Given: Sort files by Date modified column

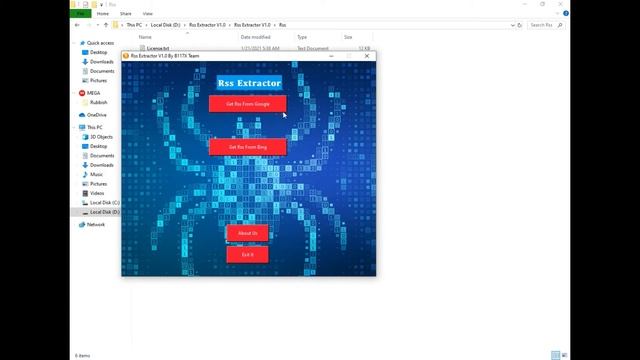Looking at the screenshot, I should (256, 37).
